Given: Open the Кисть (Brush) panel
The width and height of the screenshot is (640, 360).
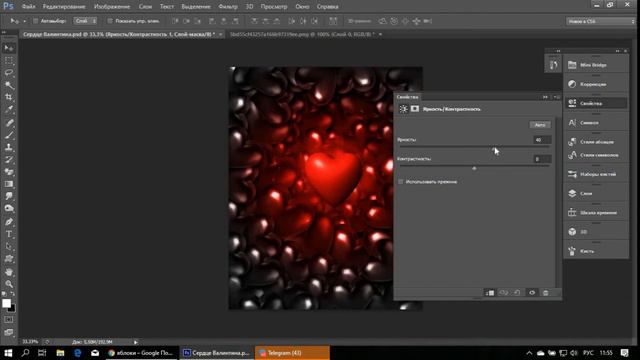Looking at the screenshot, I should tap(596, 251).
